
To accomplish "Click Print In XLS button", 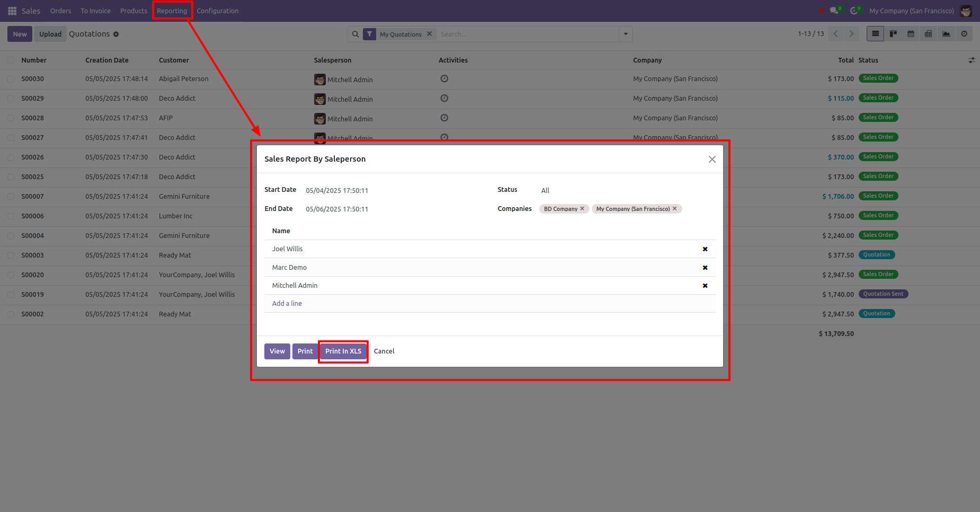I will 343,351.
